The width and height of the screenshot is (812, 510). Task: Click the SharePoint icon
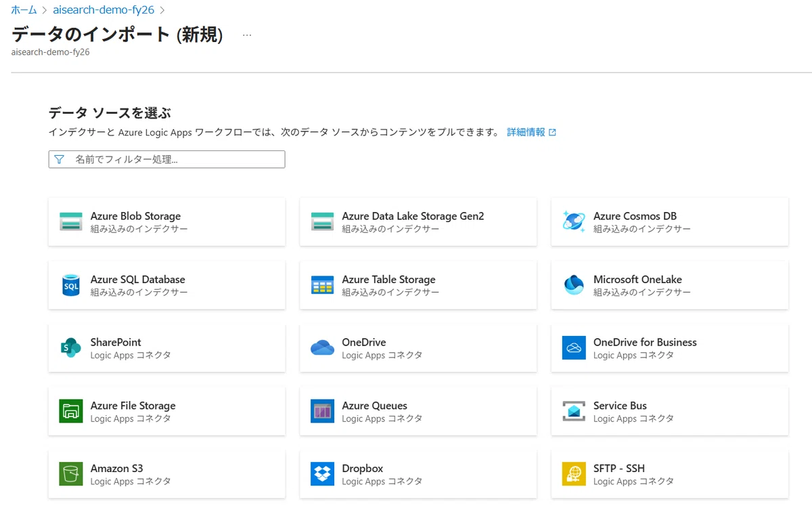(x=70, y=348)
